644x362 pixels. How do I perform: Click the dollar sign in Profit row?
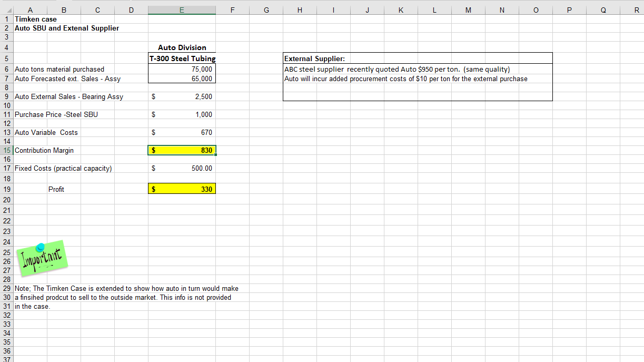click(154, 189)
